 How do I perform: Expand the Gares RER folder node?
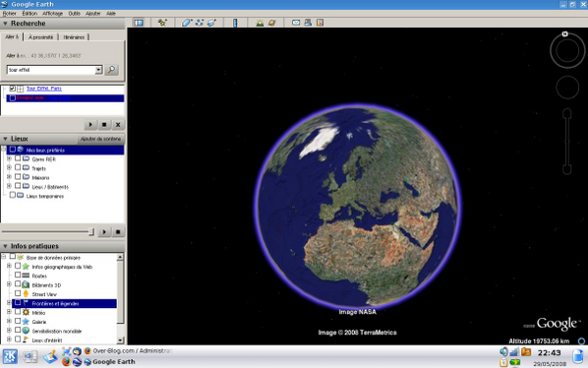click(x=9, y=158)
